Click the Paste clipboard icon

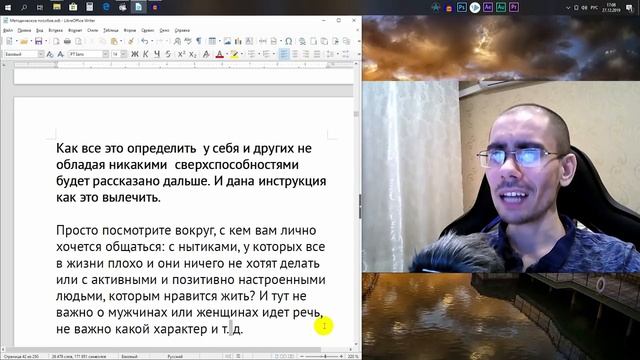(114, 41)
